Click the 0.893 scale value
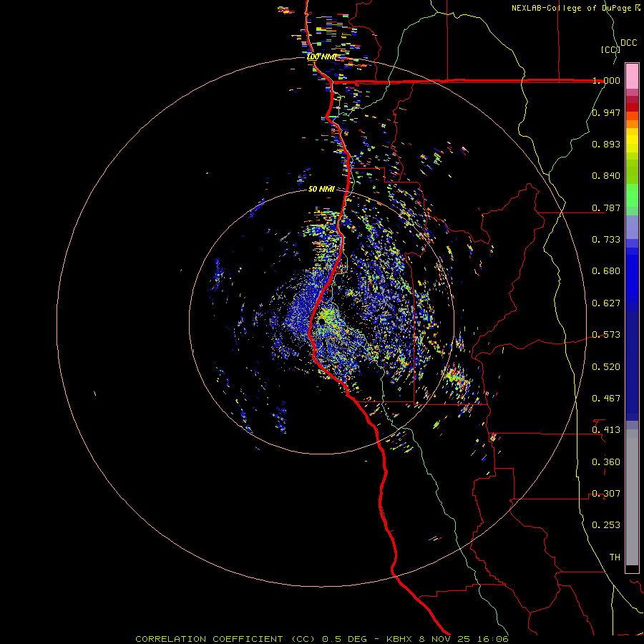This screenshot has height=644, width=644. coord(606,144)
